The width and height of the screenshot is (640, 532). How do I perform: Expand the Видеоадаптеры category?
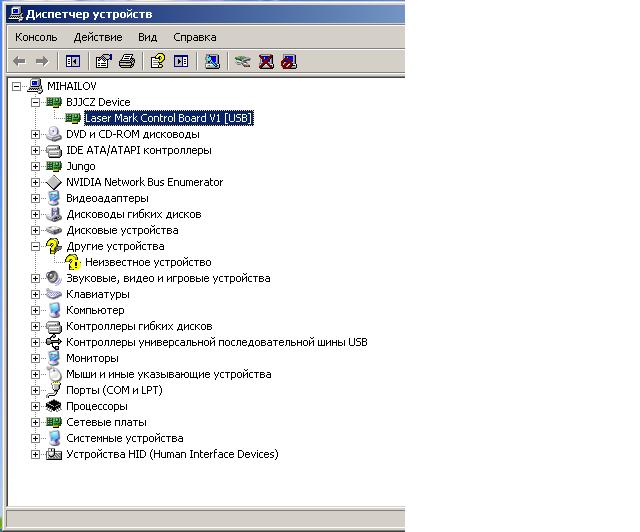tap(36, 198)
